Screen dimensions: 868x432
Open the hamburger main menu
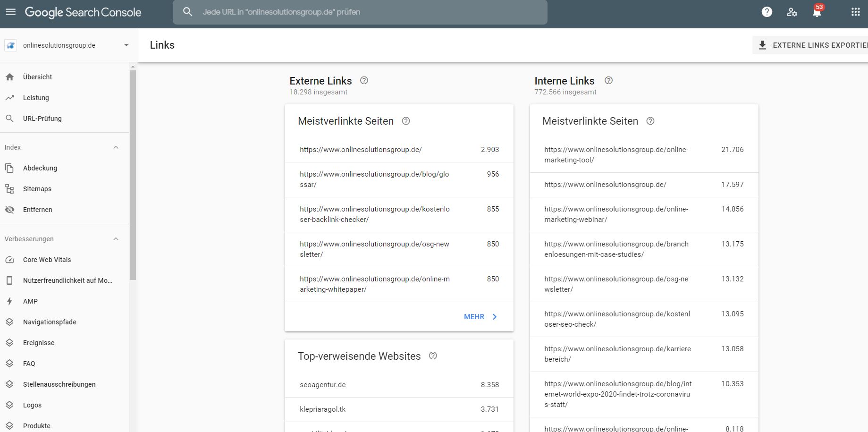[x=10, y=12]
